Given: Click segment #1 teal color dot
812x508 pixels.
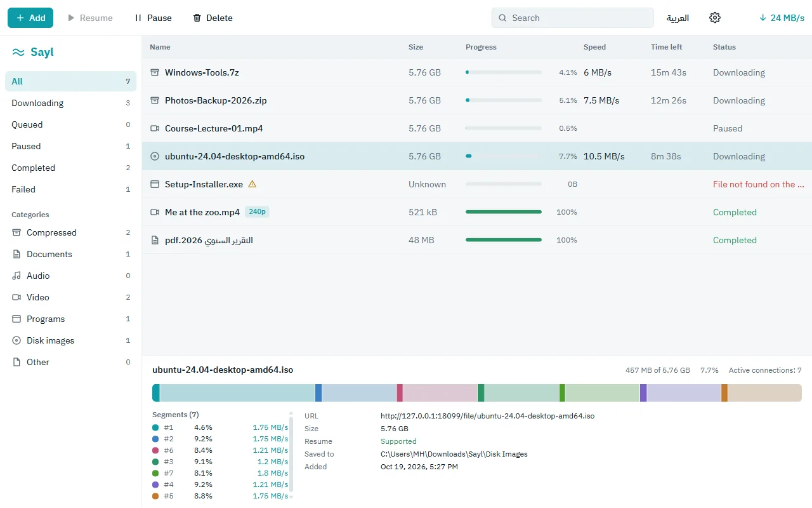Looking at the screenshot, I should tap(155, 427).
